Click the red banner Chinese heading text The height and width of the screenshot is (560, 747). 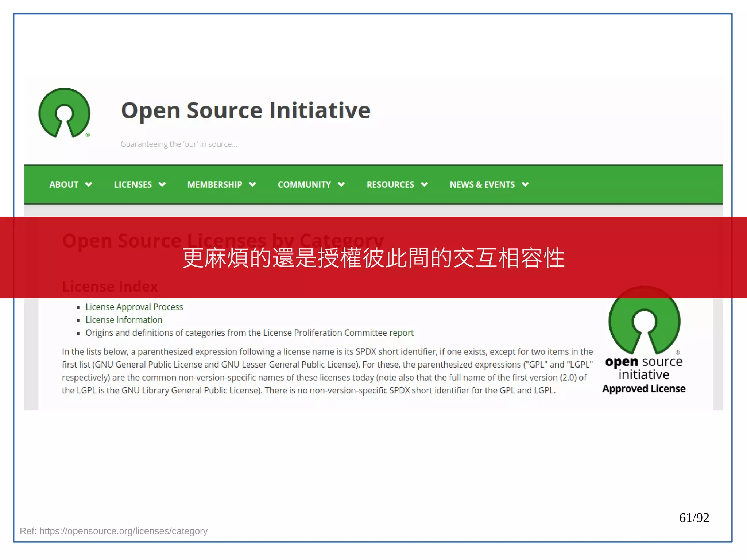point(373,258)
